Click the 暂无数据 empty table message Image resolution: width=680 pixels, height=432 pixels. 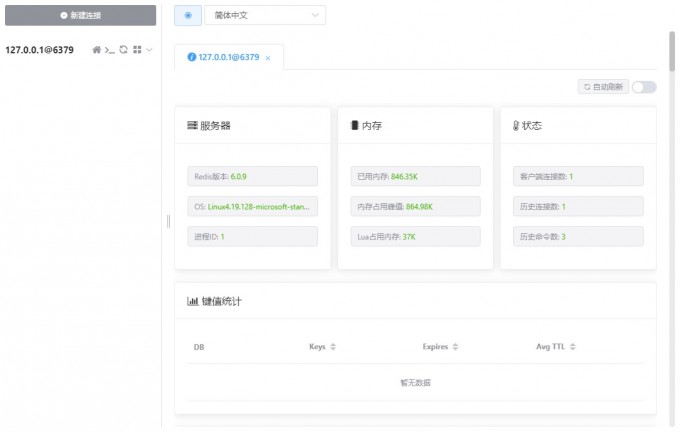(415, 383)
